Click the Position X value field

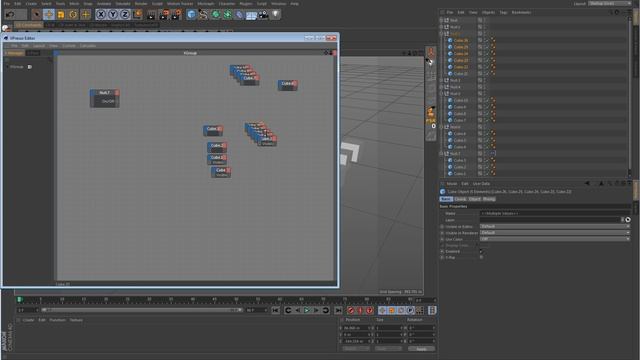[356, 328]
